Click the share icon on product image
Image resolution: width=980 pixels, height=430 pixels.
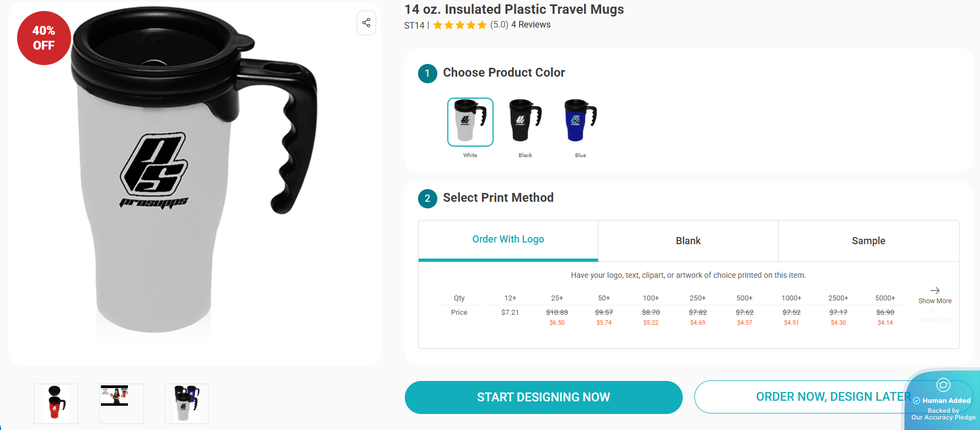point(366,23)
